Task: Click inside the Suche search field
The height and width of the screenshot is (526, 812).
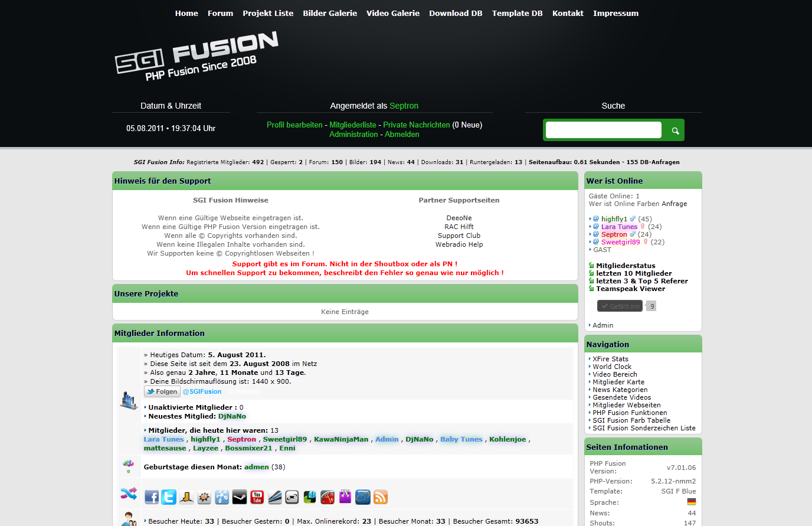Action: 604,130
